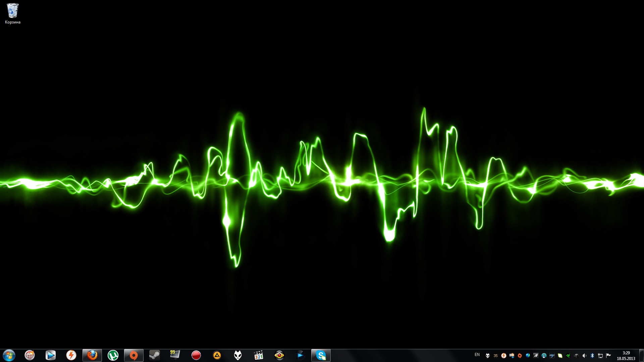644x362 pixels.
Task: Open uTorrent from the taskbar
Action: coord(113,355)
